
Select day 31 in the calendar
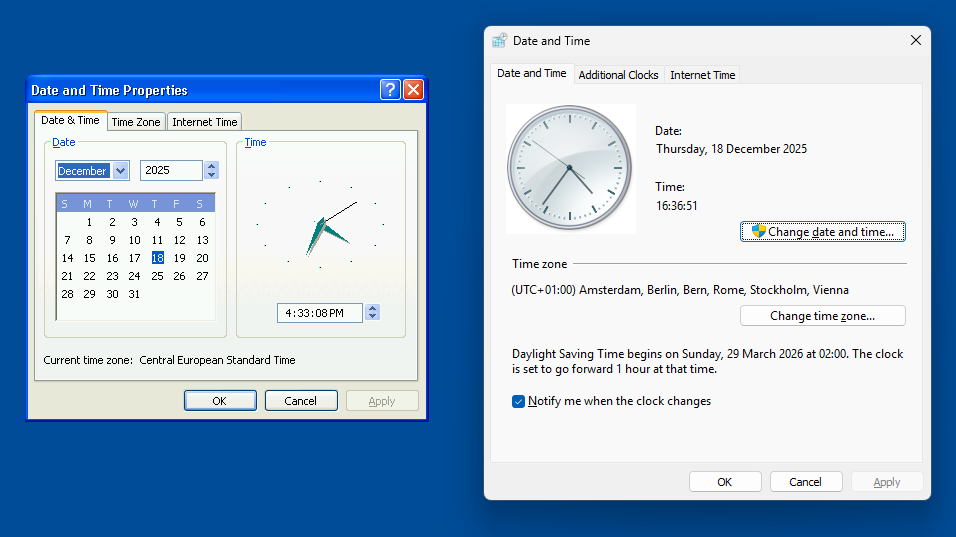click(x=134, y=294)
